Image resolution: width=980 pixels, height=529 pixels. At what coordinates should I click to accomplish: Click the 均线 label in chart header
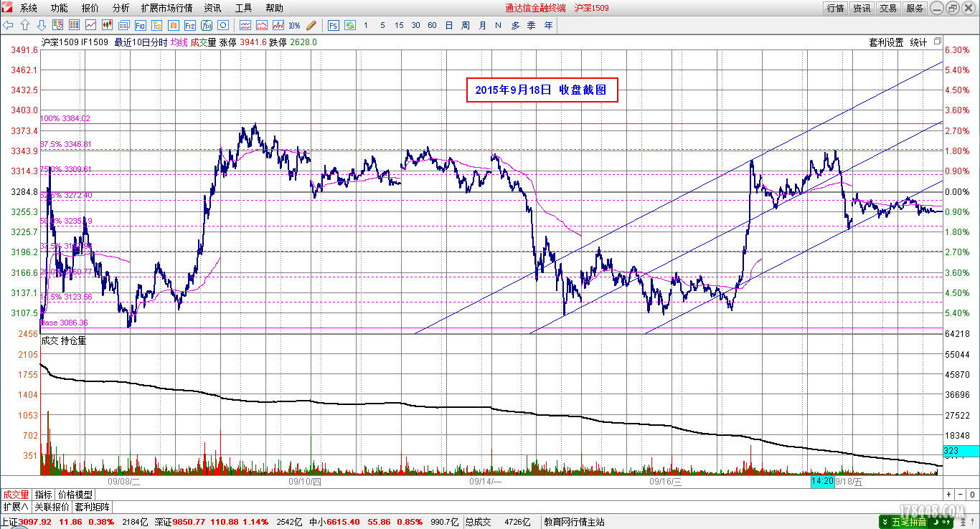pyautogui.click(x=179, y=42)
